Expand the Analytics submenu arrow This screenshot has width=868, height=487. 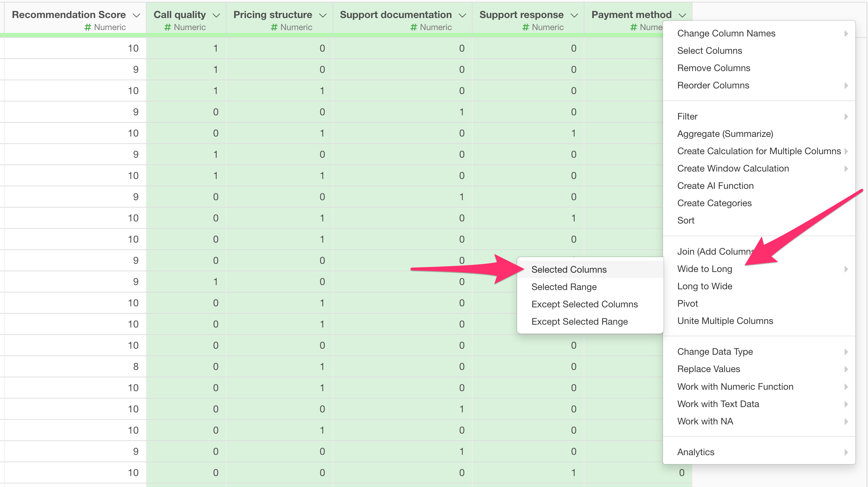coord(846,452)
